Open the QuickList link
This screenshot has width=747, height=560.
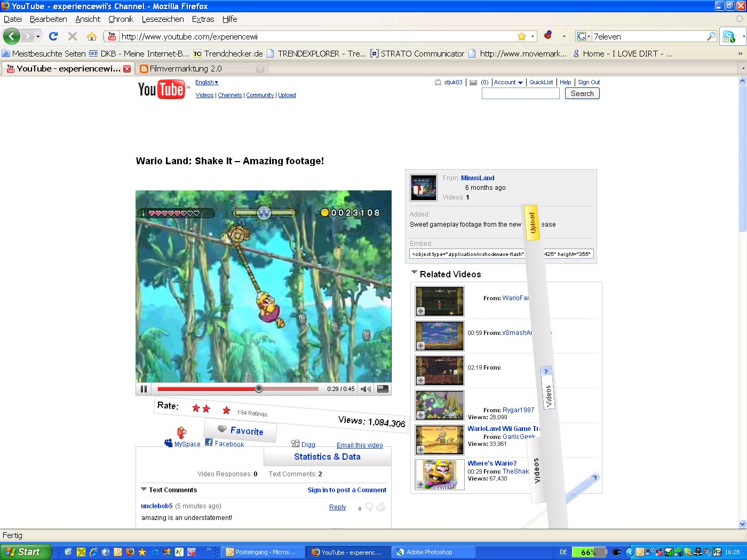tap(541, 82)
